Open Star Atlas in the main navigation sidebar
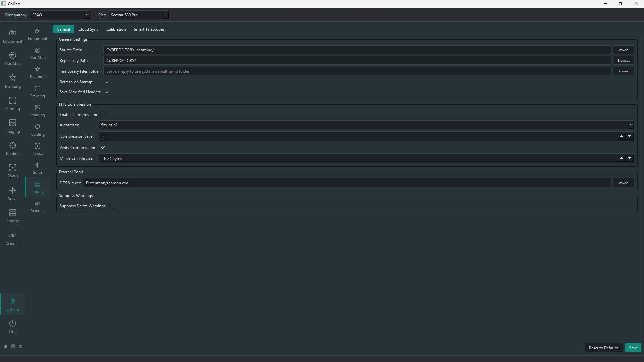 click(x=13, y=58)
